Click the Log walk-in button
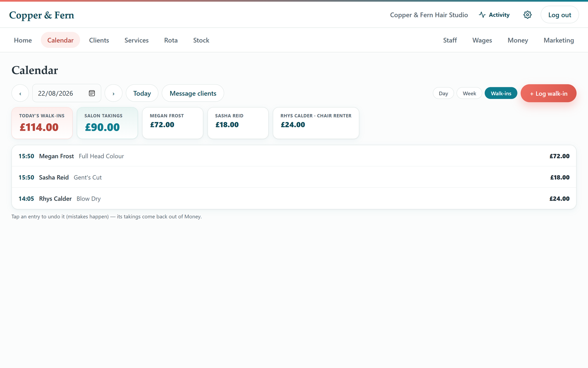Viewport: 588px width, 368px height. coord(548,93)
